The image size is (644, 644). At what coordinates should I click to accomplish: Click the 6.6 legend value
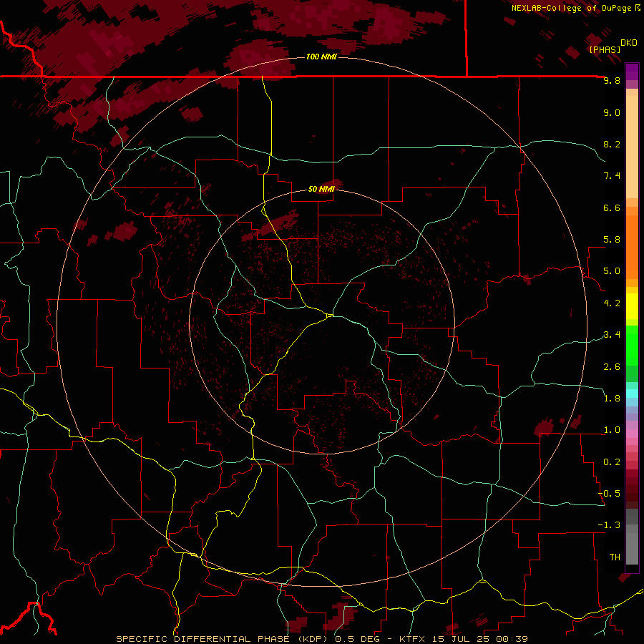tap(612, 208)
